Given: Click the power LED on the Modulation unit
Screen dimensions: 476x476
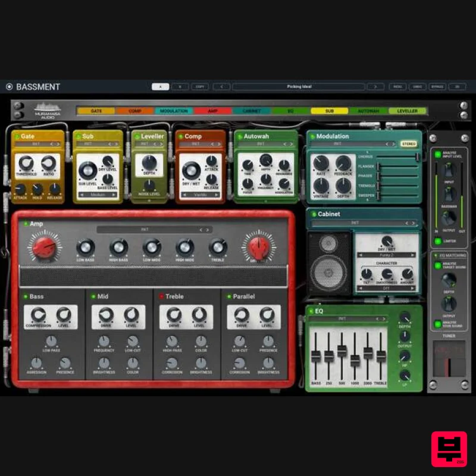Looking at the screenshot, I should click(312, 137).
